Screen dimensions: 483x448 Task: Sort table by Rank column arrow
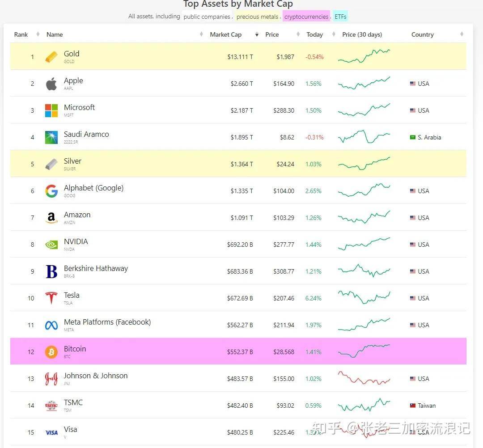coord(38,34)
